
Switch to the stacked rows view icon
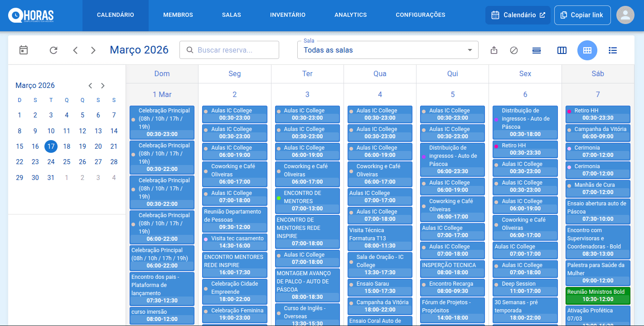click(537, 50)
